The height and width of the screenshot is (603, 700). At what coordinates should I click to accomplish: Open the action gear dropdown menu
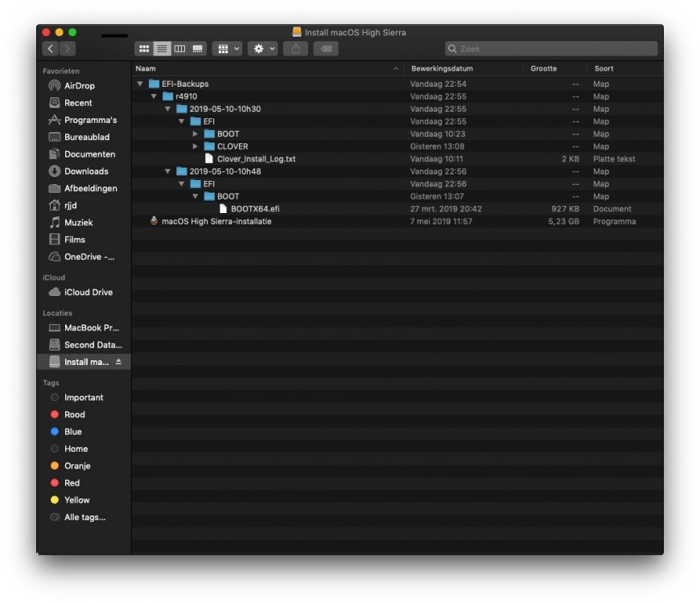[263, 49]
